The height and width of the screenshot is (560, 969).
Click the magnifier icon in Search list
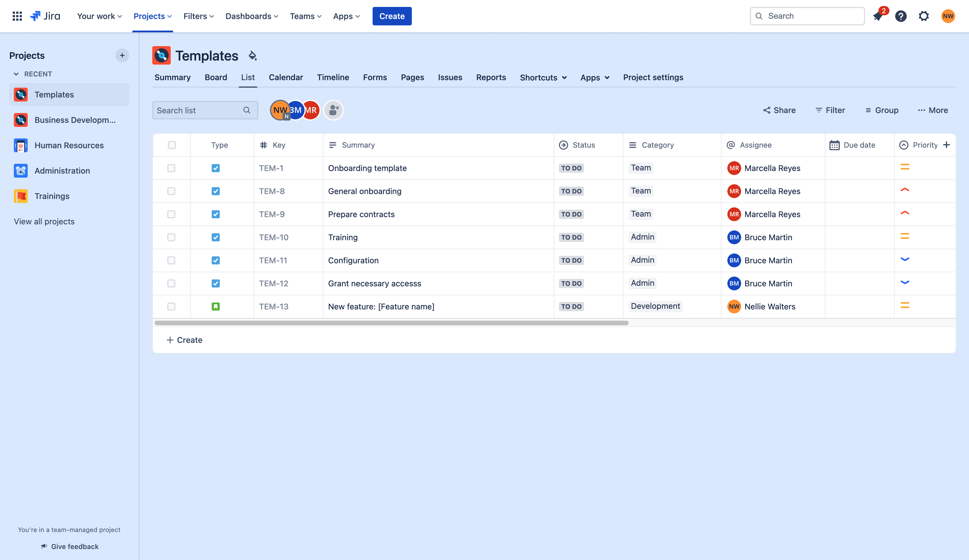pos(247,110)
